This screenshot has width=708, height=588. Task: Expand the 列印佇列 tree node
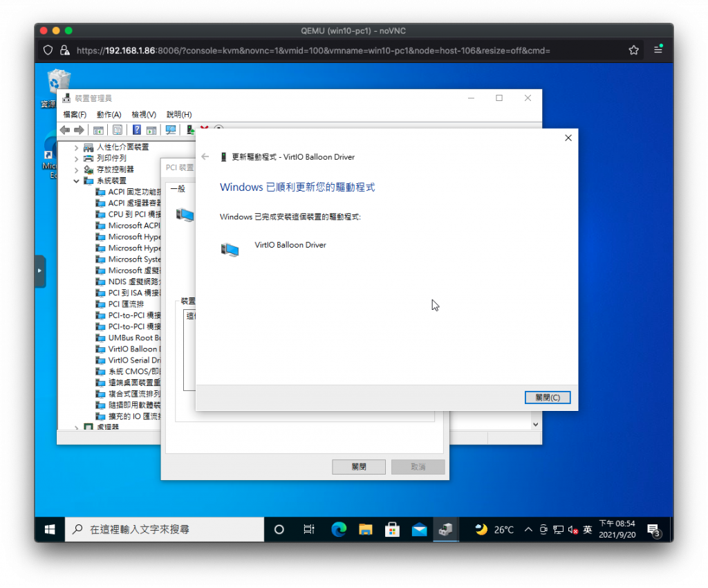pos(76,158)
